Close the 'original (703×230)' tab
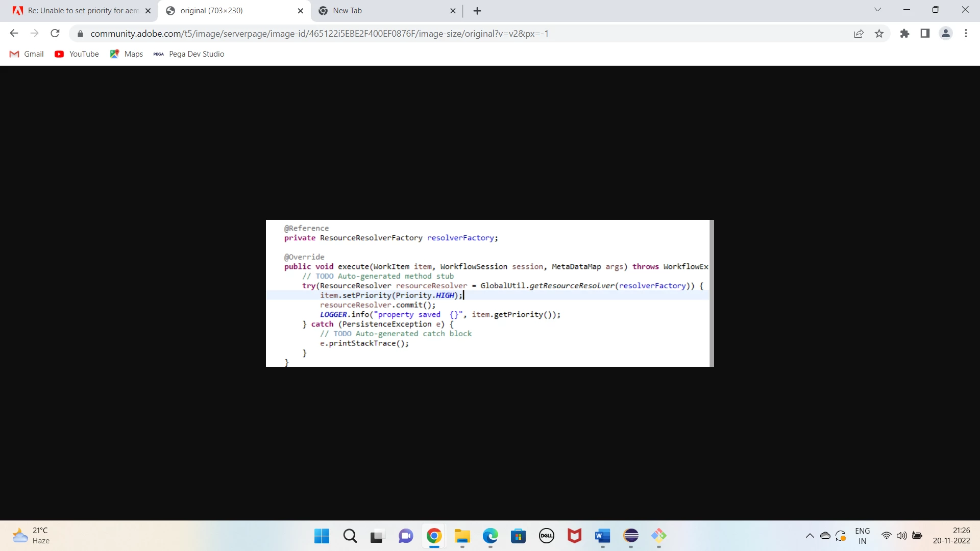980x551 pixels. [x=300, y=11]
